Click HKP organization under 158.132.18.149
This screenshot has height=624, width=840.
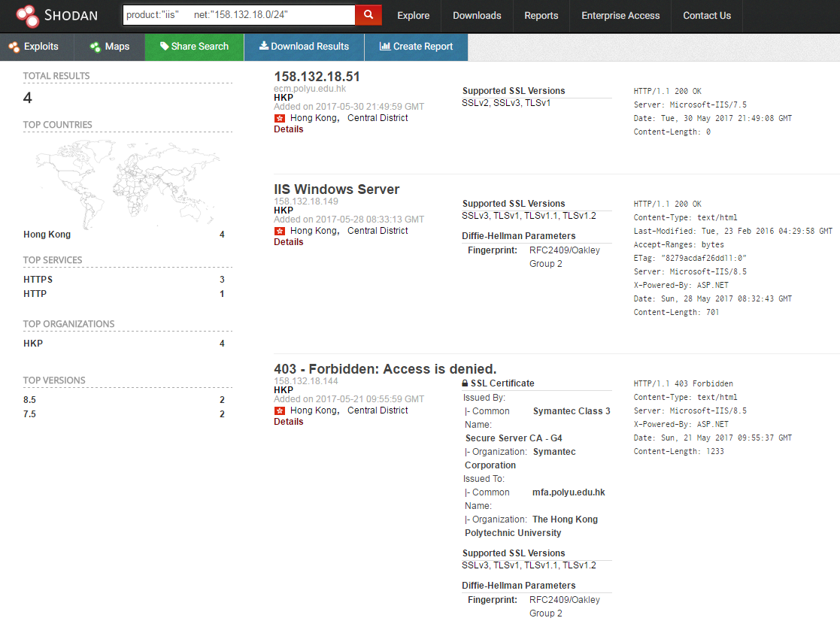[x=284, y=211]
